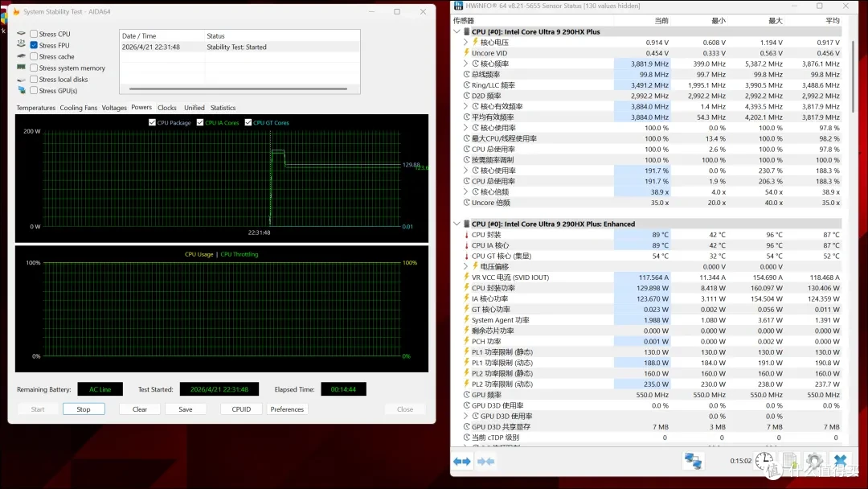Click lightning icon of Uncore VID row
This screenshot has width=868, height=489.
pos(467,52)
